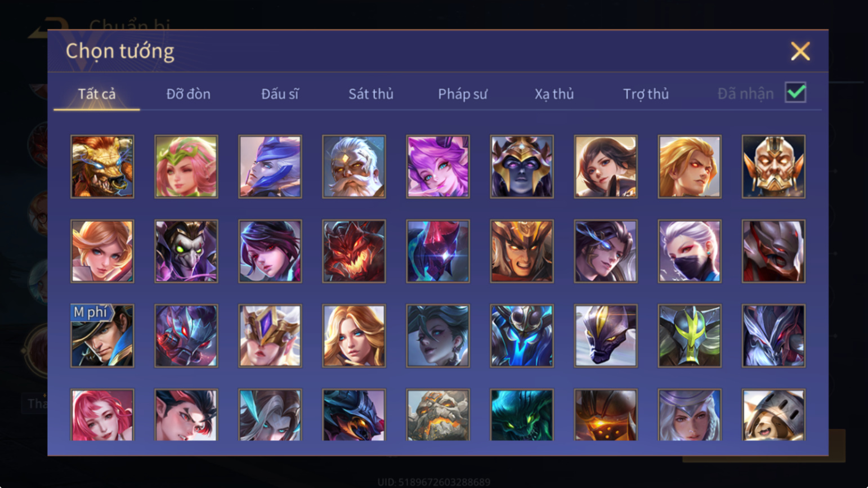Open the Đấu sĩ tab

(x=280, y=94)
